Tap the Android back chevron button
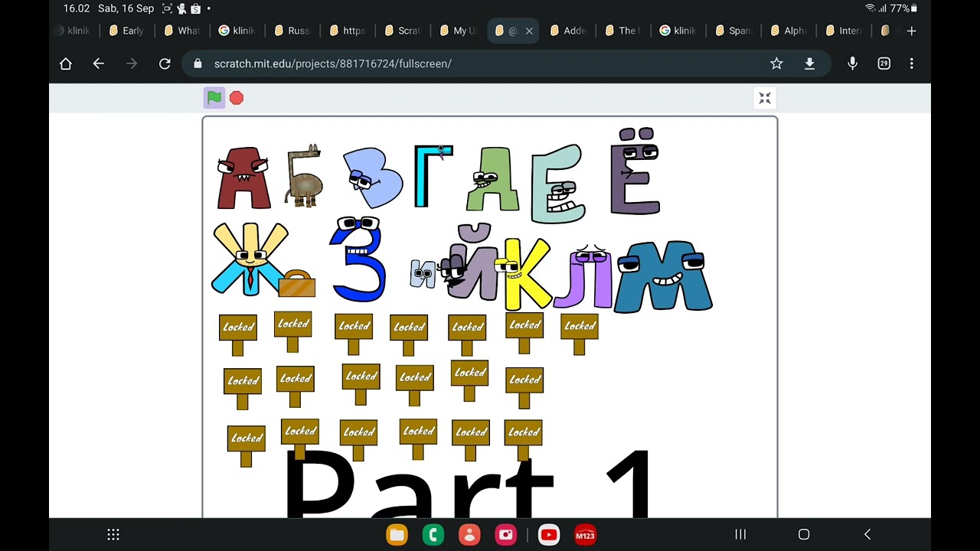This screenshot has width=980, height=551. [x=867, y=534]
